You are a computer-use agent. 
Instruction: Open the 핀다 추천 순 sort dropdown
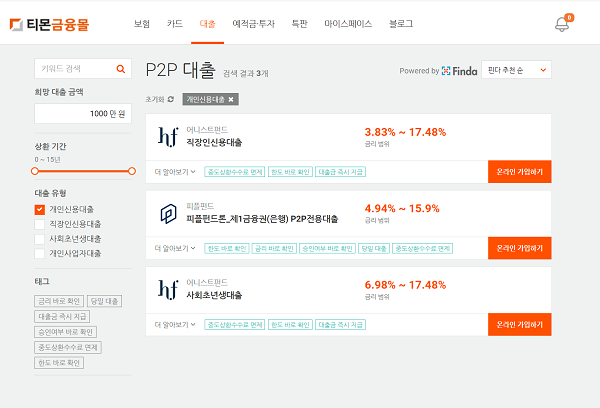pyautogui.click(x=515, y=70)
